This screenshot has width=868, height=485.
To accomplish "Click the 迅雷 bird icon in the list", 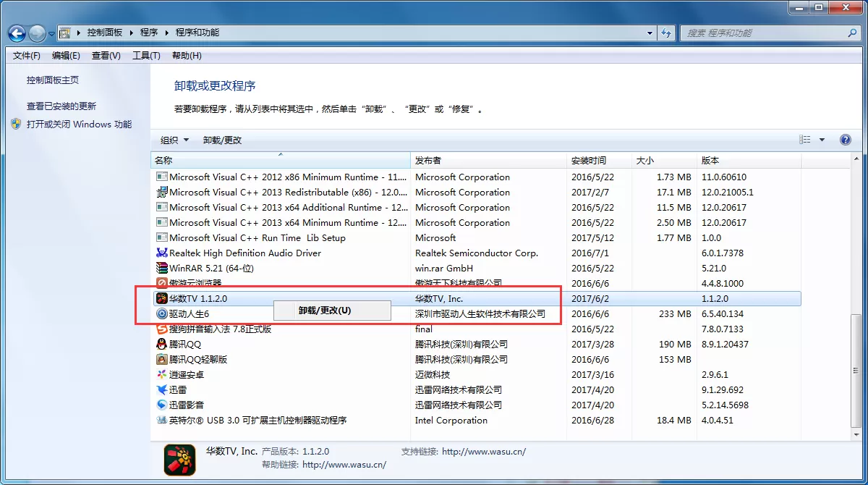I will (x=162, y=390).
